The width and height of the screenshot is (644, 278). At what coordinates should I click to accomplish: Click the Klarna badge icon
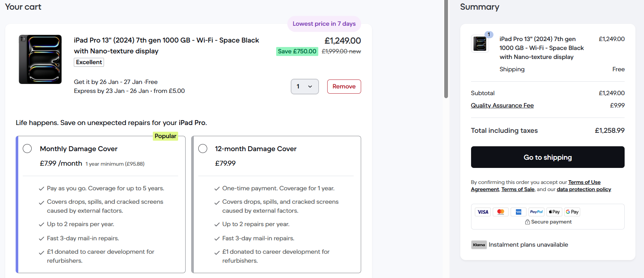[x=479, y=245]
